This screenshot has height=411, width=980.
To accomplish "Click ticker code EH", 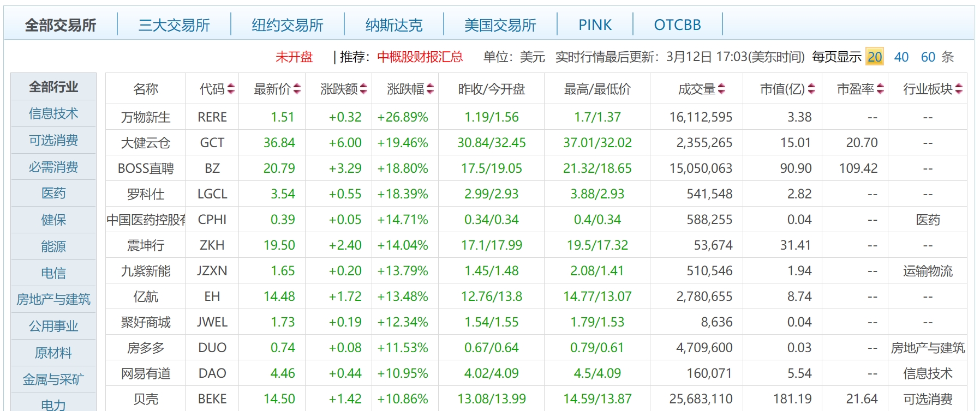I will (212, 297).
